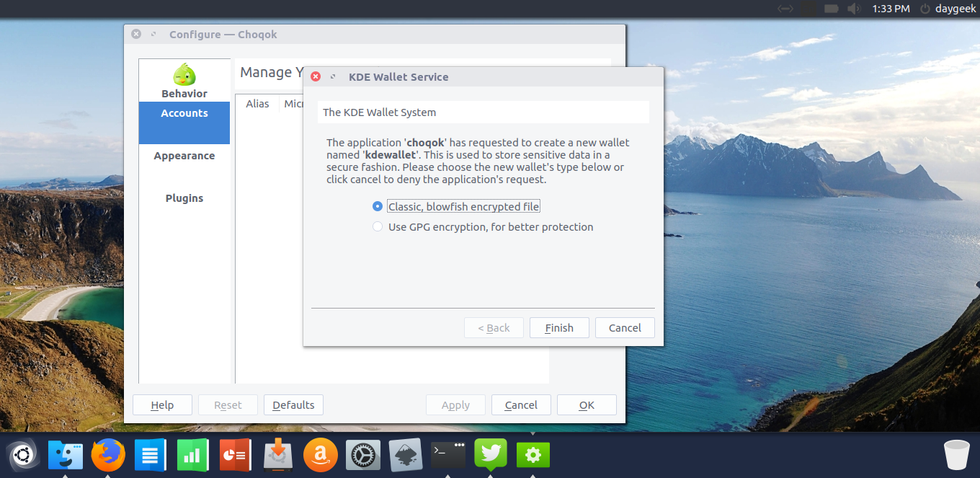Select Use GPG encryption option
The image size is (980, 478).
pos(483,226)
